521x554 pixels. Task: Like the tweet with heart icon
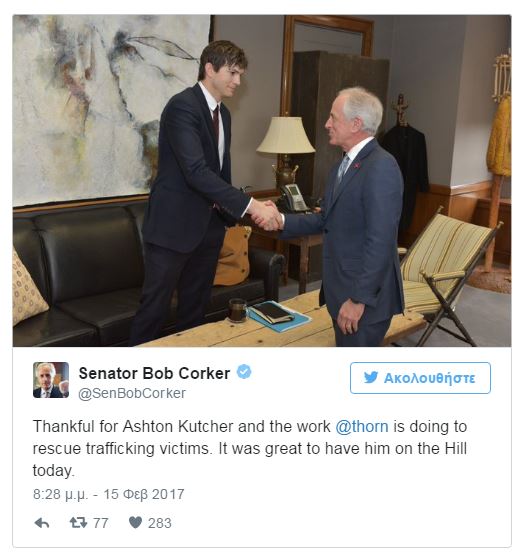click(x=135, y=523)
